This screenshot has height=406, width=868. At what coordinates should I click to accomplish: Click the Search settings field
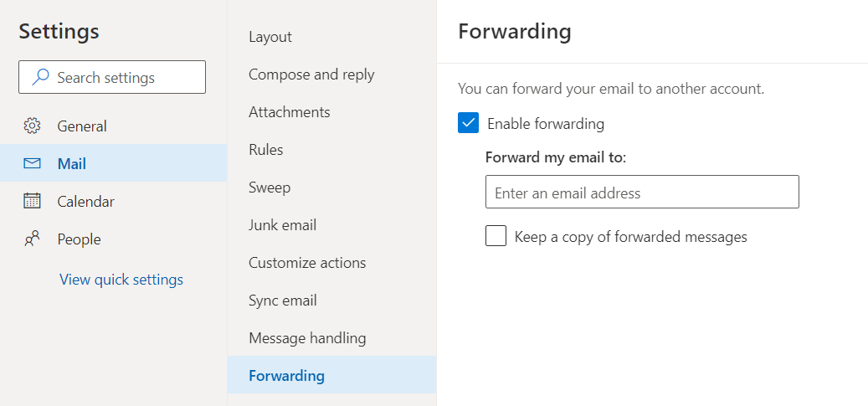pyautogui.click(x=121, y=78)
